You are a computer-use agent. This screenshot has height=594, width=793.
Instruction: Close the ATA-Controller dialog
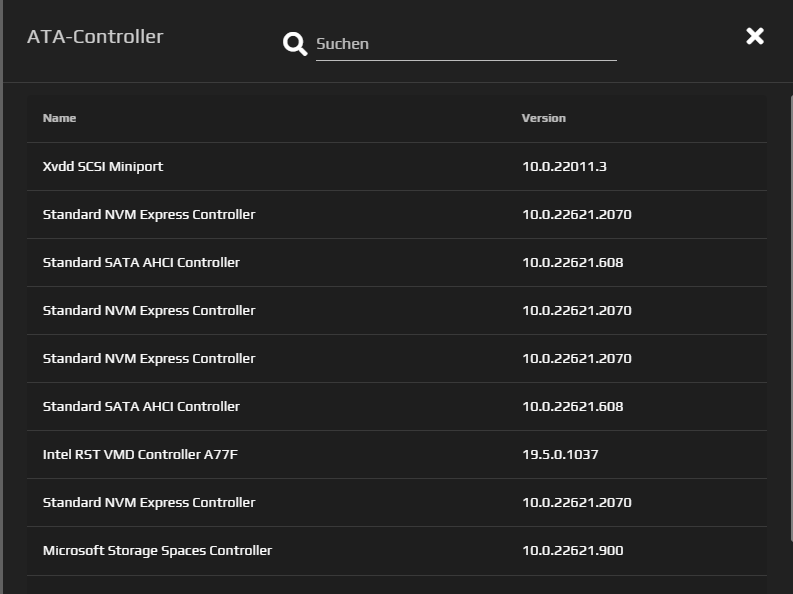[755, 36]
